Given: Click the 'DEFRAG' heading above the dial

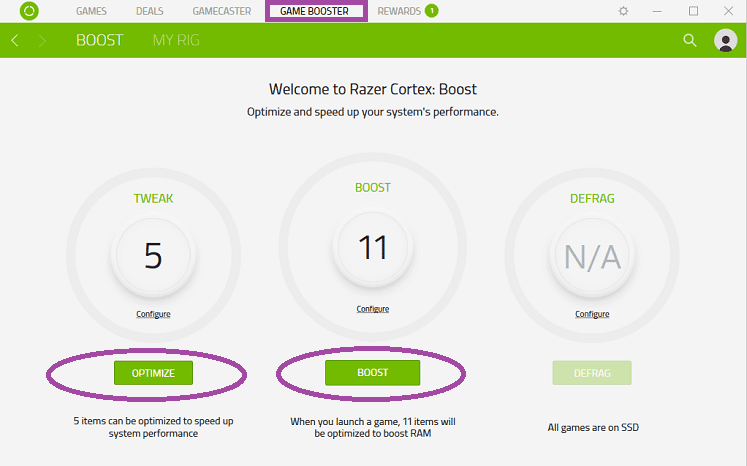Looking at the screenshot, I should (592, 198).
